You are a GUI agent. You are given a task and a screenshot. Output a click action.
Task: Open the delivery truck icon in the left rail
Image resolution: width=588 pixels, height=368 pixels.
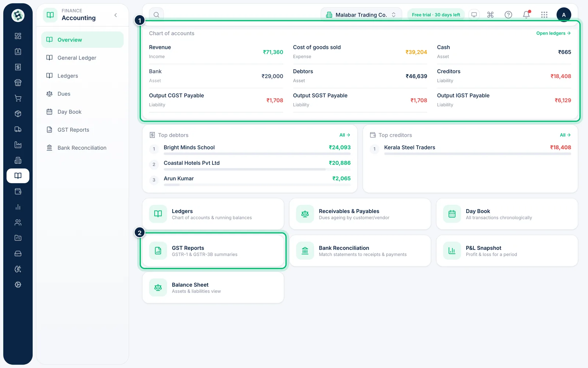18,129
